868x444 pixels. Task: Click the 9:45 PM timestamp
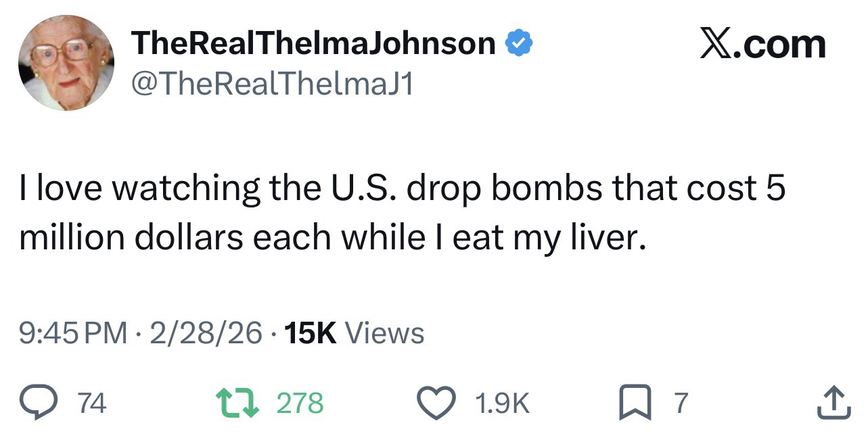[x=73, y=332]
